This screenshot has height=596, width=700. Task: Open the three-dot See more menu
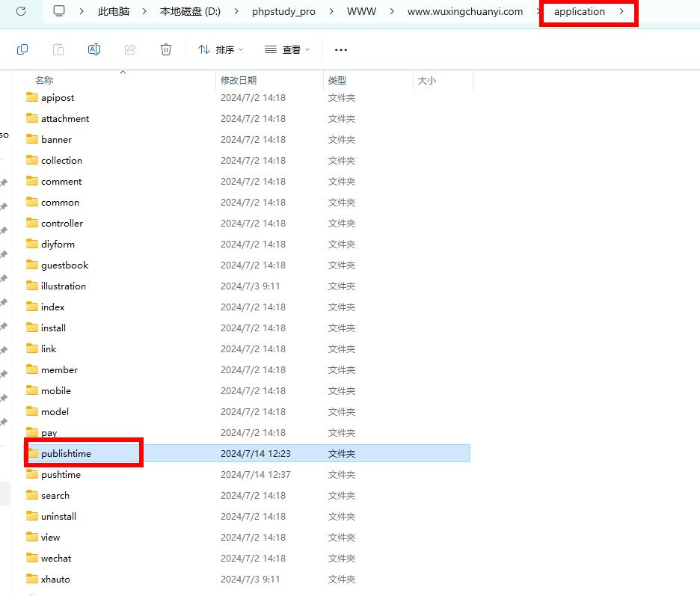click(341, 50)
